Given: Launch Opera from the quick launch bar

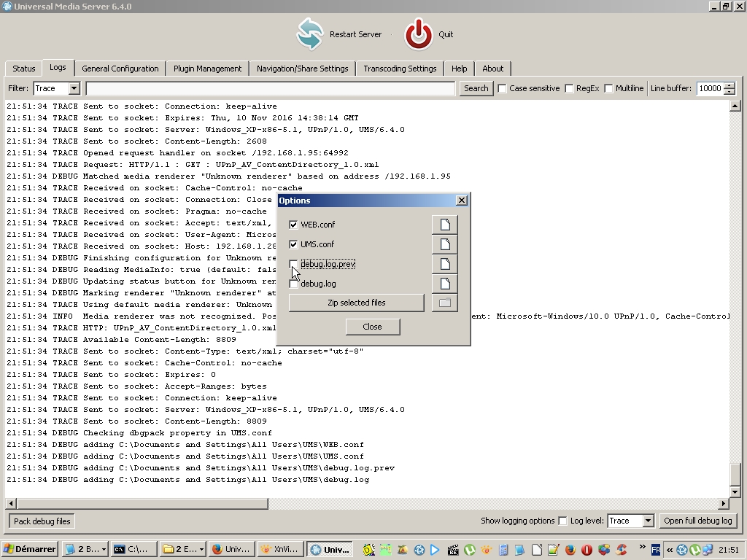Looking at the screenshot, I should tap(587, 550).
